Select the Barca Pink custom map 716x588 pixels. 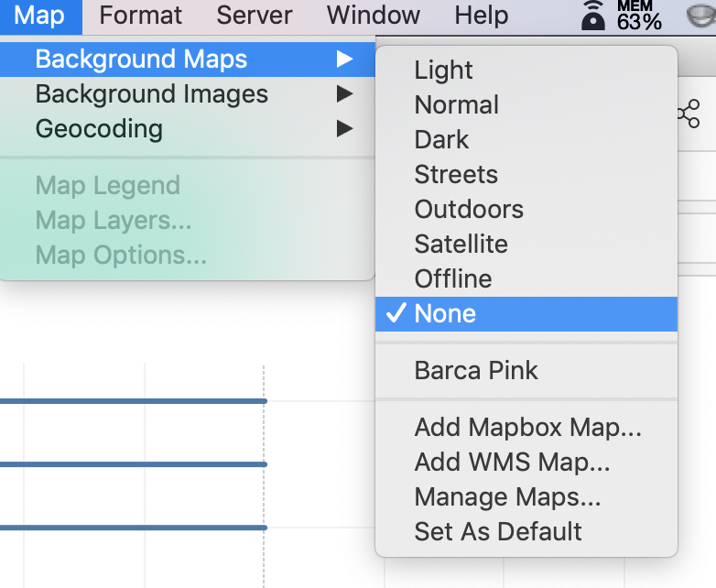pyautogui.click(x=476, y=370)
